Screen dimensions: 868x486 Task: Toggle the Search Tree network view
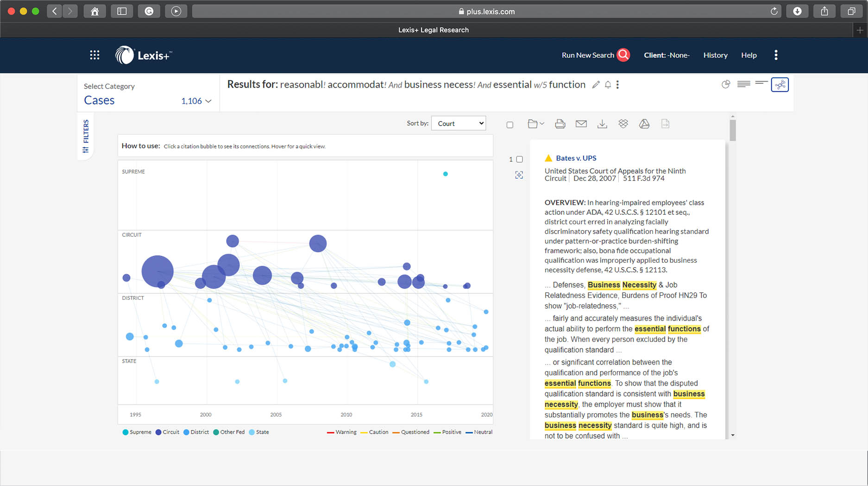point(780,84)
